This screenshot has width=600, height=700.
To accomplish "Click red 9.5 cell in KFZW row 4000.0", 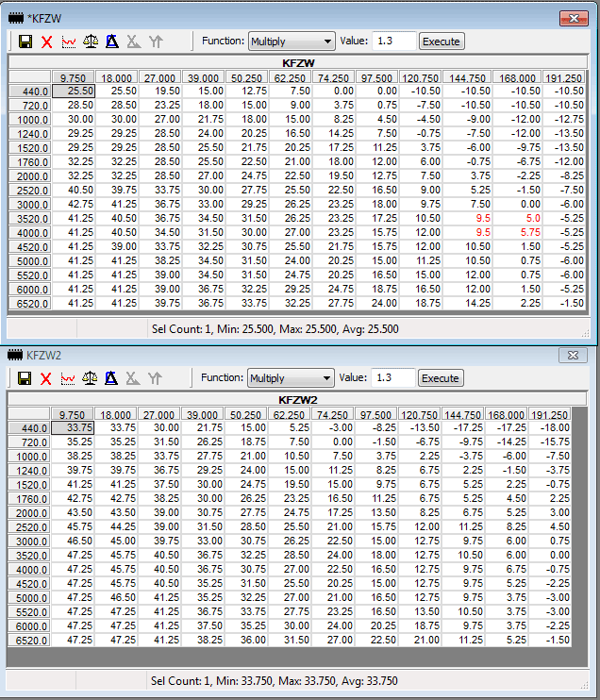I will pyautogui.click(x=467, y=233).
